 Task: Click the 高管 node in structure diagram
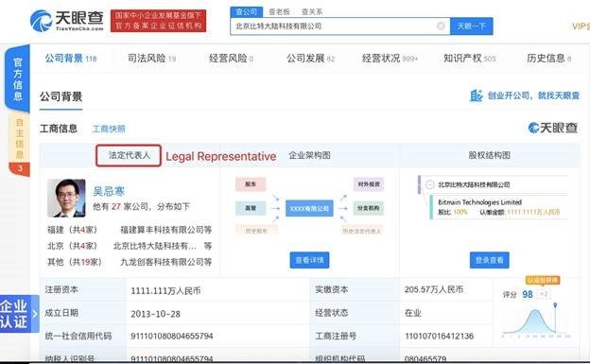click(251, 208)
